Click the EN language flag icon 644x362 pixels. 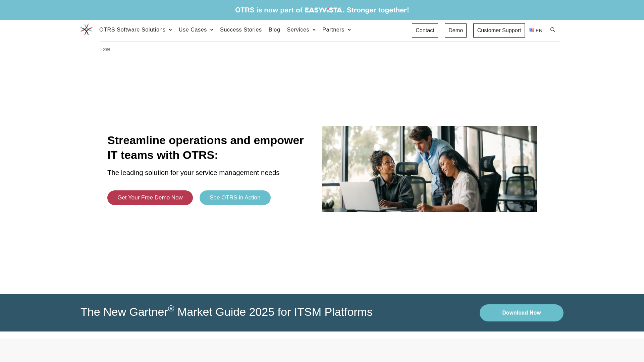point(531,30)
